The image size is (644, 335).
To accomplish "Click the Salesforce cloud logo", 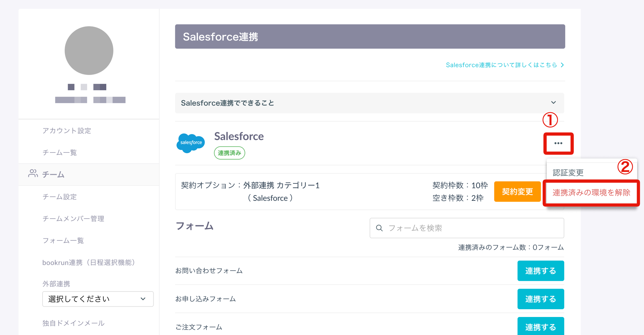I will [x=191, y=143].
